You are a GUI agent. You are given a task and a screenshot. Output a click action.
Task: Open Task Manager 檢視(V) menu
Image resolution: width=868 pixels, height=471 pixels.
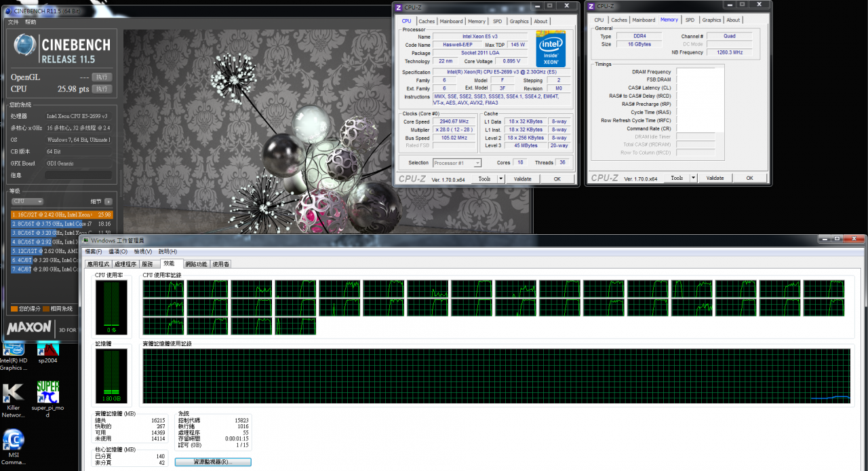(x=142, y=252)
